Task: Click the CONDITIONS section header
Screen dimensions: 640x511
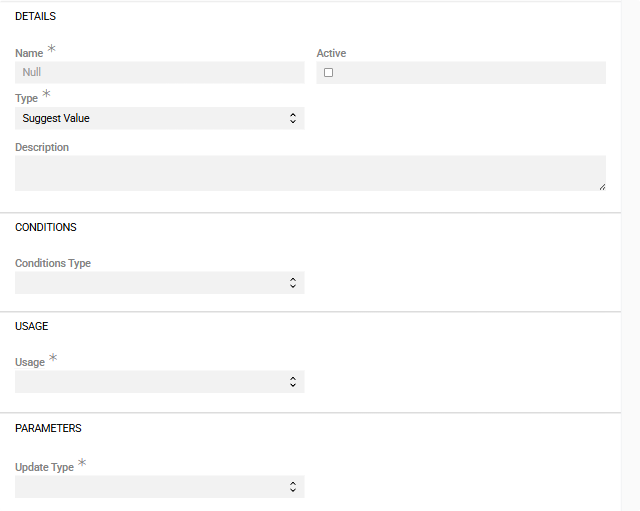Action: tap(46, 227)
